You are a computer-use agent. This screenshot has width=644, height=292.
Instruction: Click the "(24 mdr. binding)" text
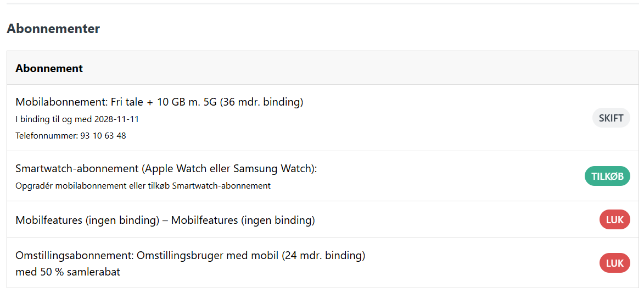pos(323,255)
